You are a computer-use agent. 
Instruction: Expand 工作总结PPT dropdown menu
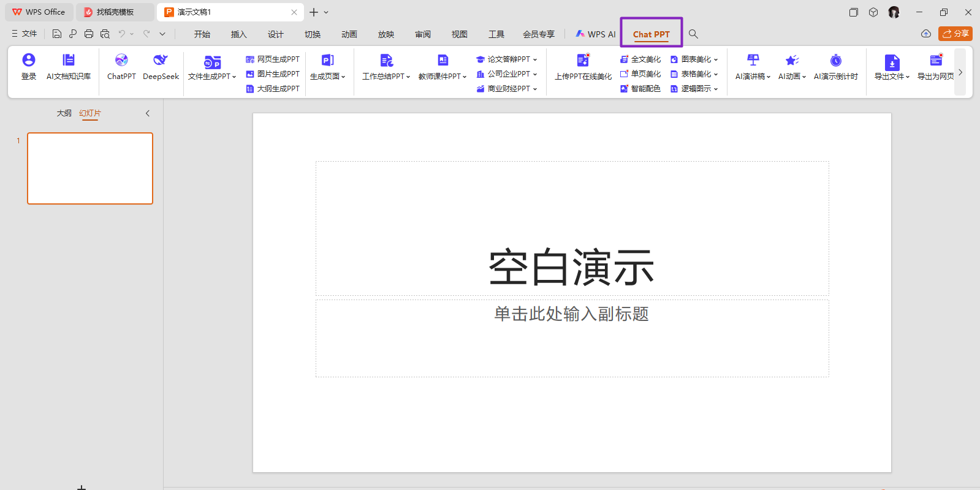point(386,76)
